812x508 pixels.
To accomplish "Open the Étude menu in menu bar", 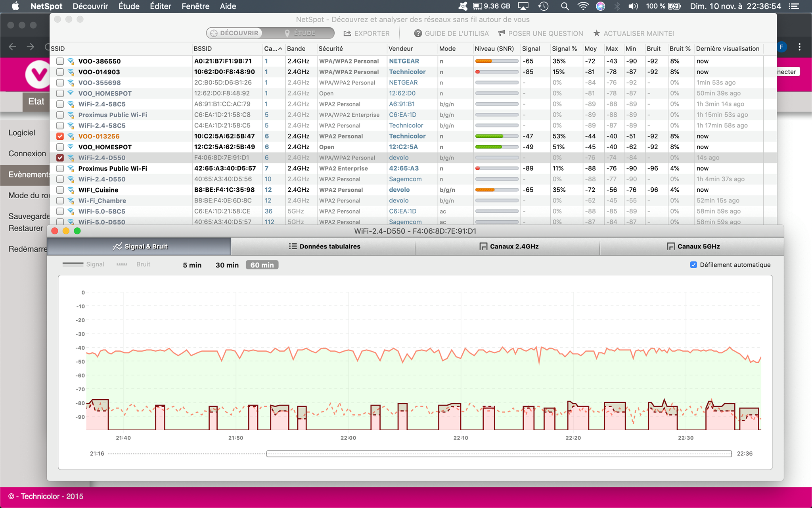I will 129,6.
